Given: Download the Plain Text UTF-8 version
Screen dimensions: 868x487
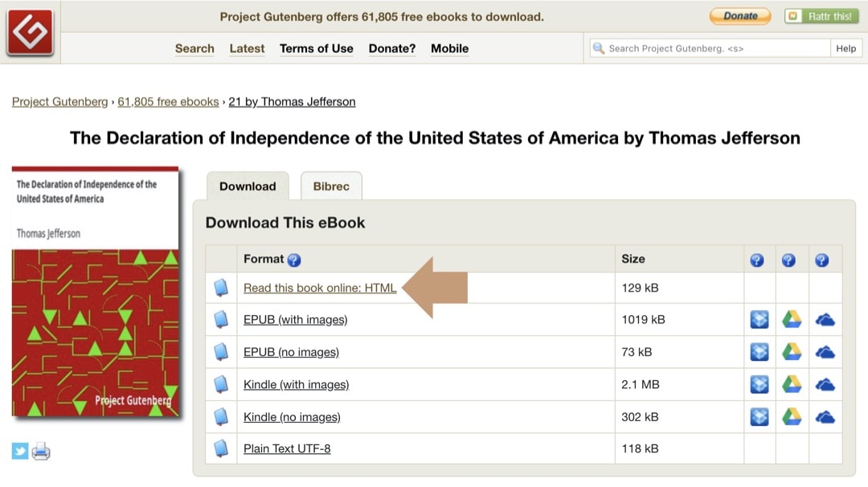Looking at the screenshot, I should click(x=286, y=448).
